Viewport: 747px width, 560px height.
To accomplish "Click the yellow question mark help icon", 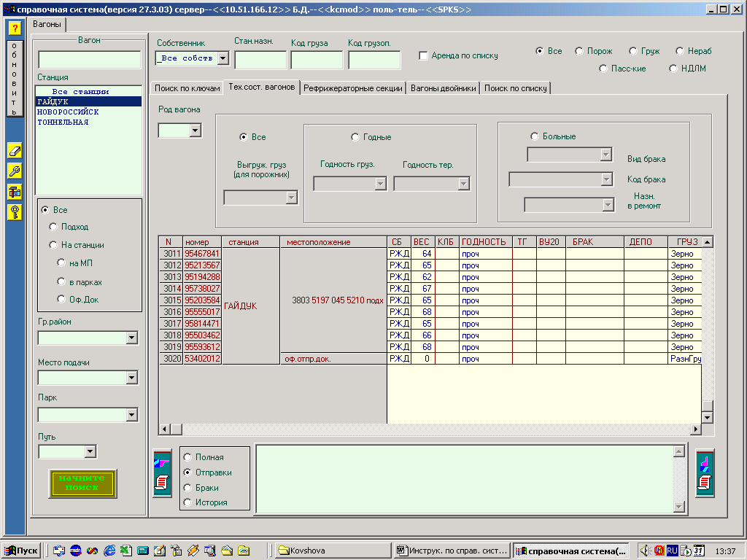I will 14,28.
